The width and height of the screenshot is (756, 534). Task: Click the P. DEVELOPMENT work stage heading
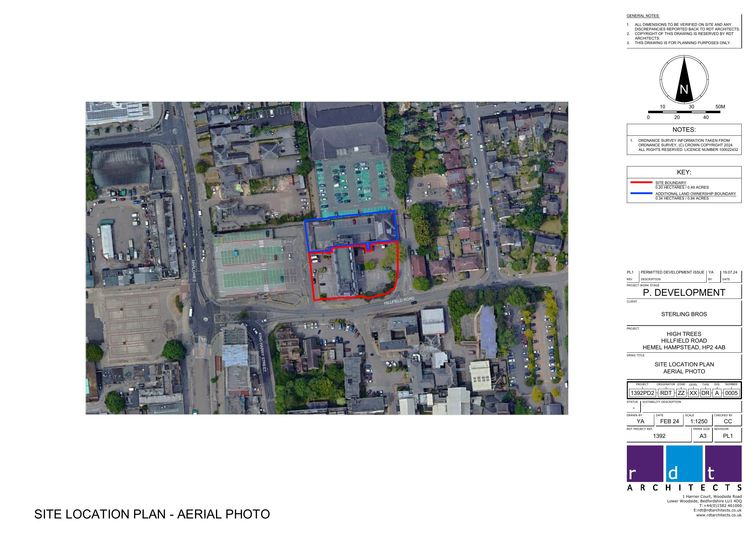pos(684,292)
